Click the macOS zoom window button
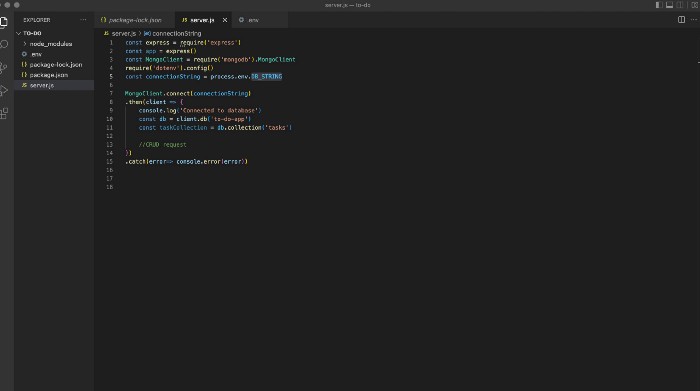Image resolution: width=700 pixels, height=391 pixels. click(x=17, y=5)
